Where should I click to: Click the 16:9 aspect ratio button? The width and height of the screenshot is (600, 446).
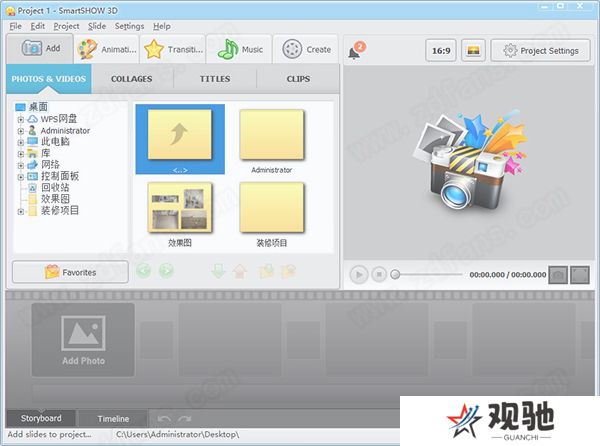(441, 50)
